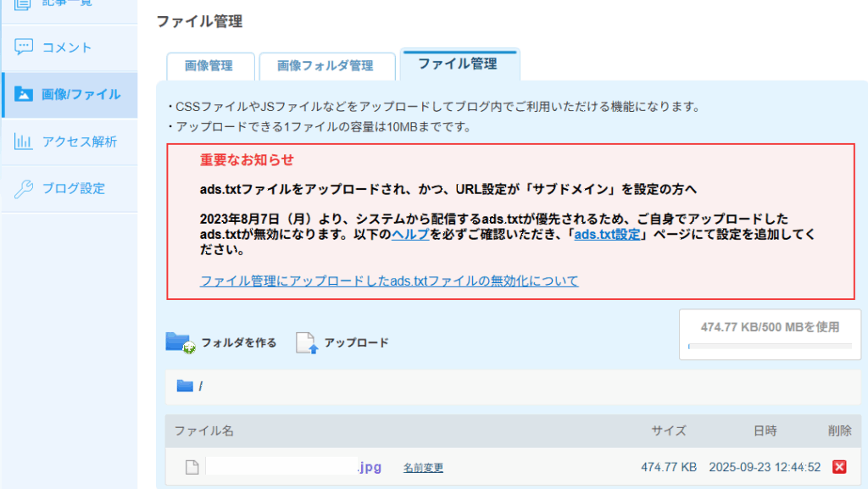
Task: Click the wrench icon for ブログ設定
Action: [x=23, y=188]
